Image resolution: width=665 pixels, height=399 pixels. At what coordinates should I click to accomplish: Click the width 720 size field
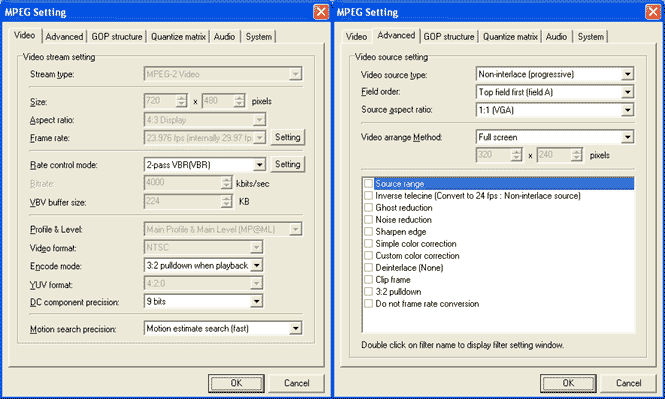coord(160,101)
